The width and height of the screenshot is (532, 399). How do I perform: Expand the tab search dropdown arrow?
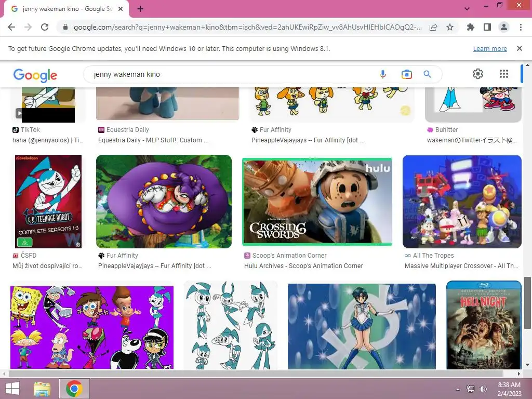click(467, 9)
